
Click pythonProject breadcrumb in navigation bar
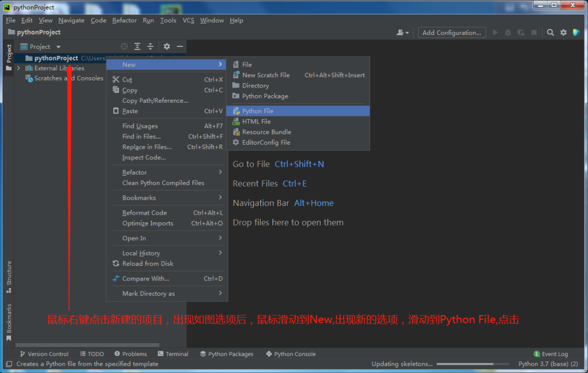pyautogui.click(x=34, y=32)
